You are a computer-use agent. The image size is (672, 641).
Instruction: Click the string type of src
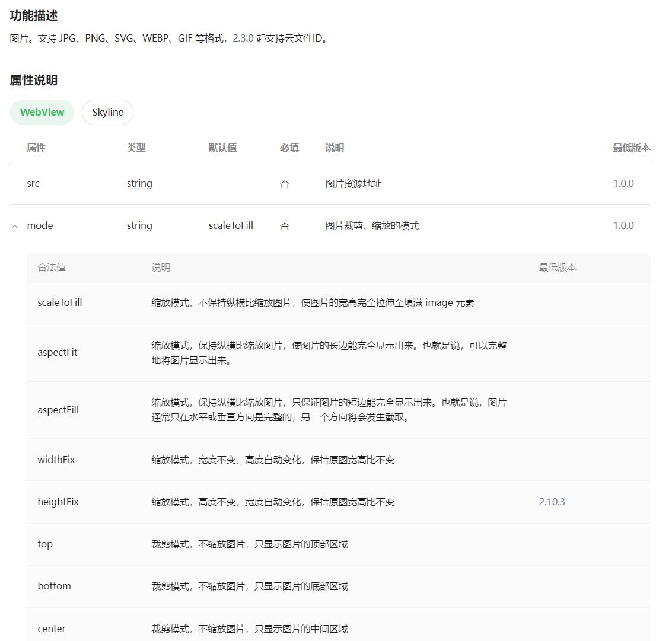click(x=139, y=183)
